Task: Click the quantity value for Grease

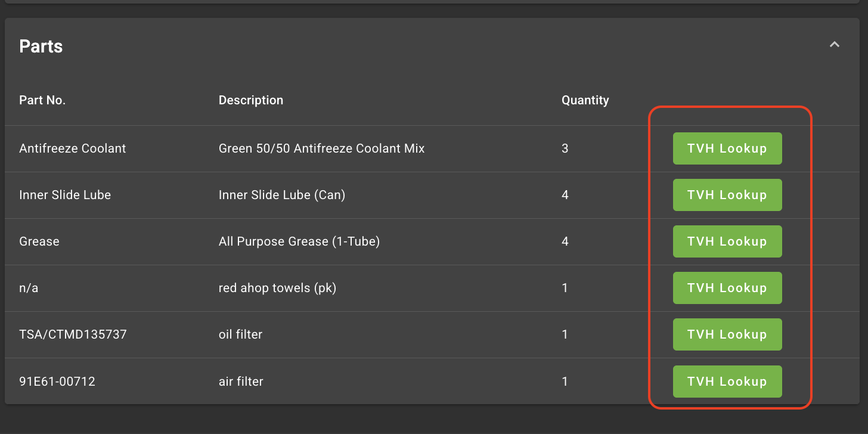Action: click(x=565, y=241)
